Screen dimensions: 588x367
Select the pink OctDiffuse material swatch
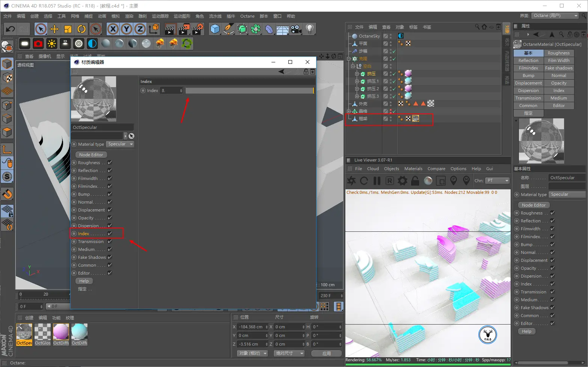[61, 334]
